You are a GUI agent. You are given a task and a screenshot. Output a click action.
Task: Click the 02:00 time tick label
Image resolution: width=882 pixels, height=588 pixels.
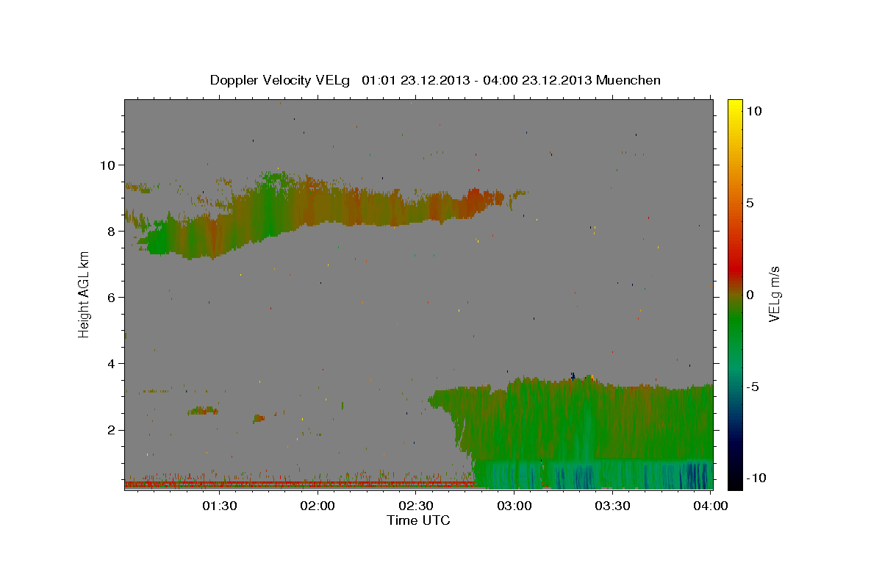coord(318,506)
